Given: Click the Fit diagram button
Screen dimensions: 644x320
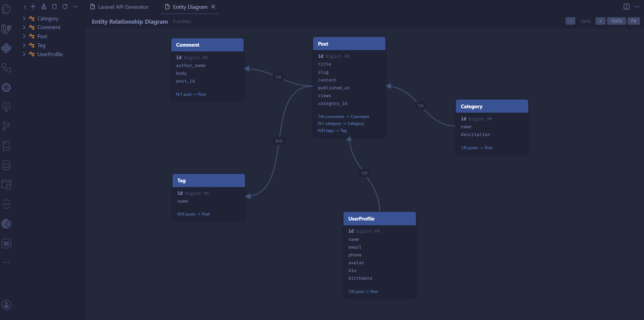Looking at the screenshot, I should coord(634,21).
